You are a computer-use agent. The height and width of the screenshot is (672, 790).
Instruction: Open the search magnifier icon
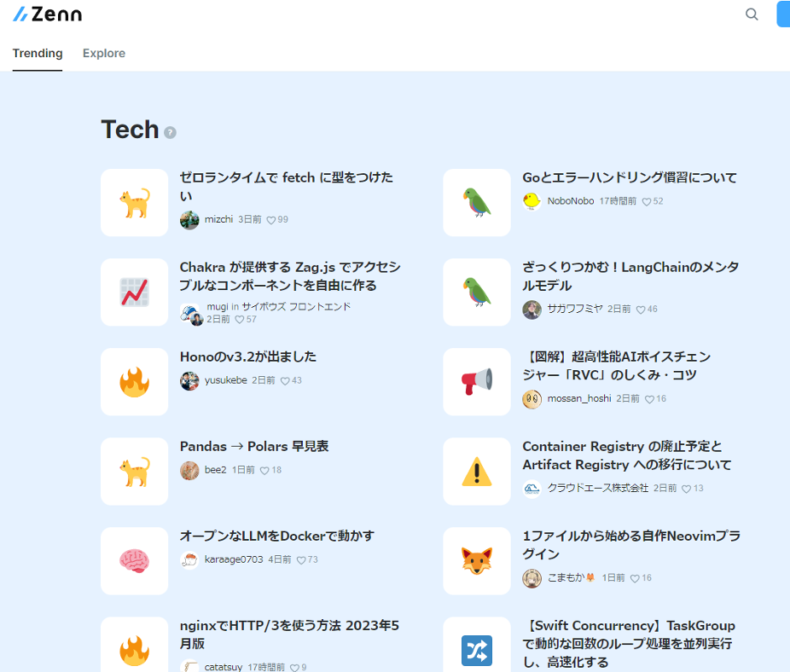point(752,14)
